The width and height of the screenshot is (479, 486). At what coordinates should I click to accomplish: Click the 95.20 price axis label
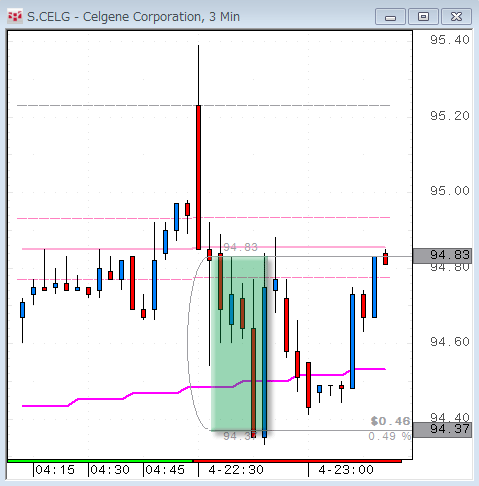450,116
